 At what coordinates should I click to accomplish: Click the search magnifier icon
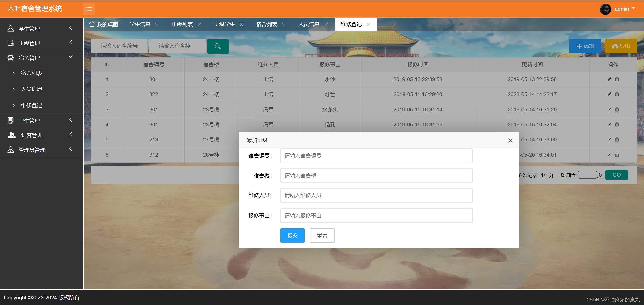point(218,46)
